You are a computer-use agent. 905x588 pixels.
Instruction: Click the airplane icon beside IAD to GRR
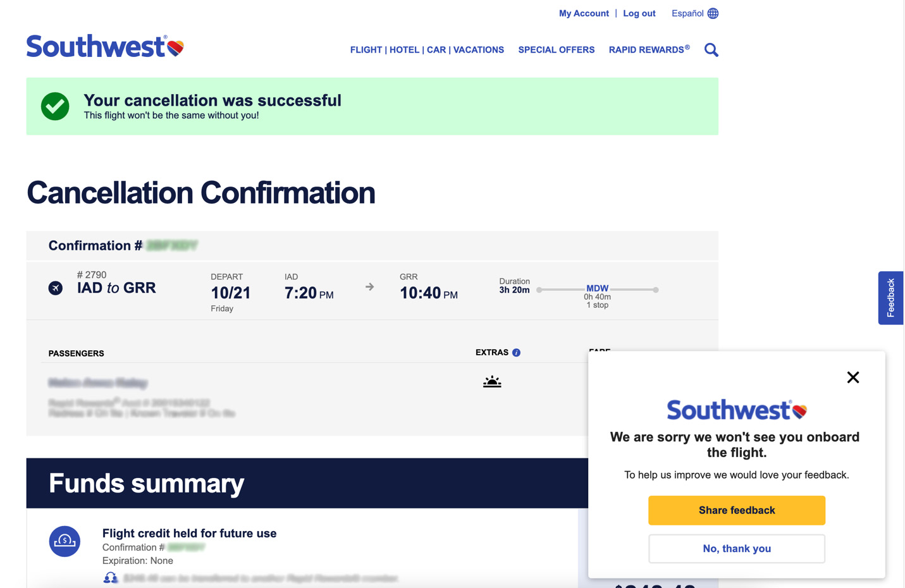[x=56, y=288]
